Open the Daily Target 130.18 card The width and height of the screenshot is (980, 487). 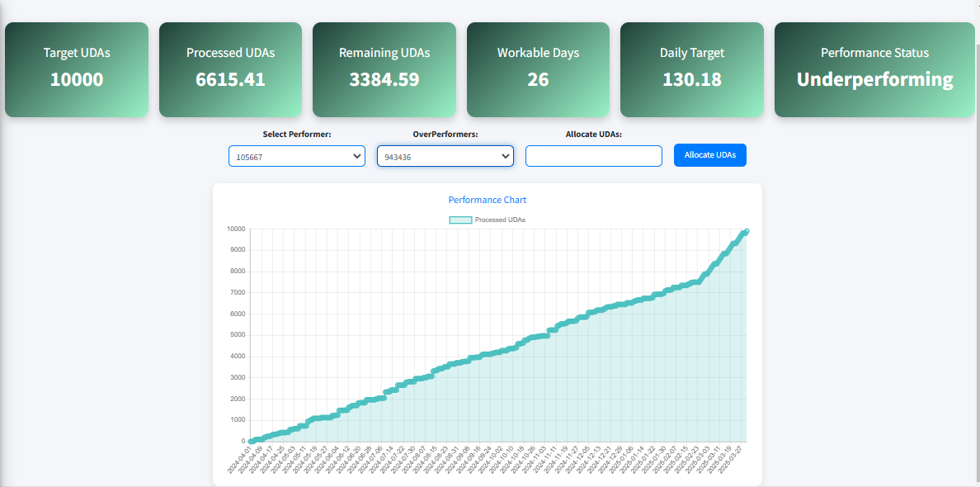pos(691,69)
